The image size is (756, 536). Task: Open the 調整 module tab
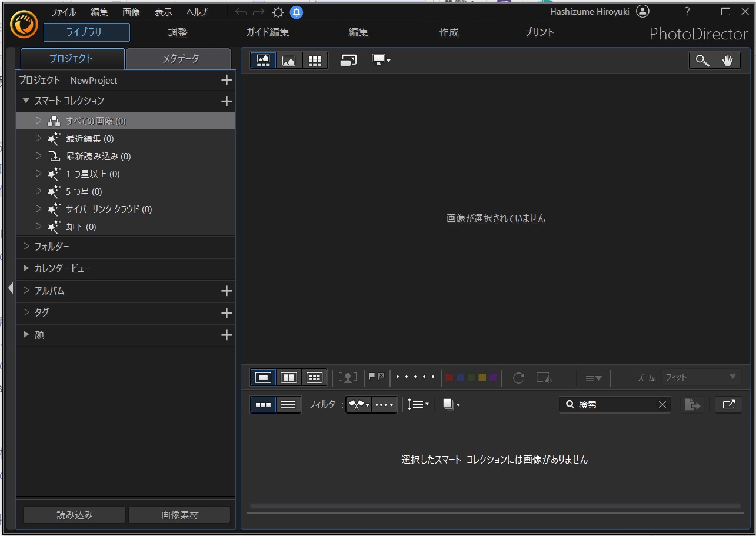pos(178,32)
